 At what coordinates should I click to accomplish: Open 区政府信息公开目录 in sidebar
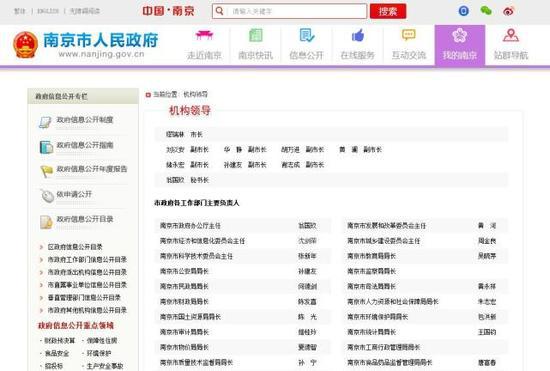tap(75, 247)
